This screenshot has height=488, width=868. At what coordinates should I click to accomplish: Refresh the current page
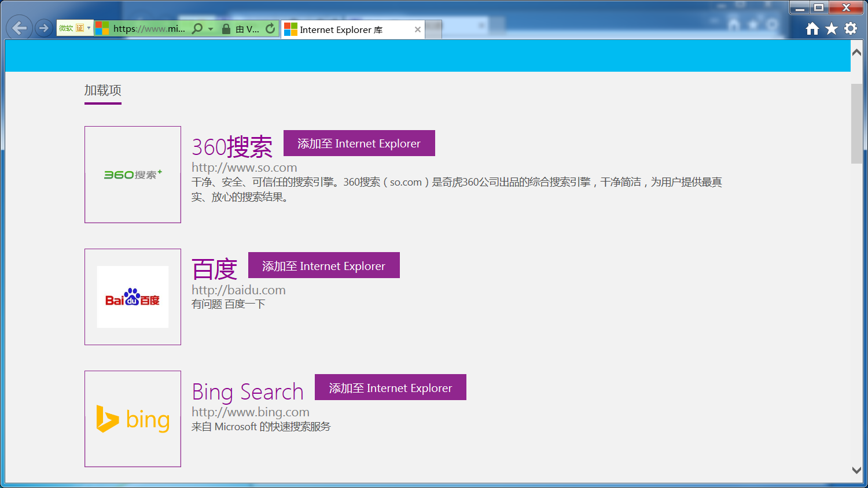tap(270, 28)
